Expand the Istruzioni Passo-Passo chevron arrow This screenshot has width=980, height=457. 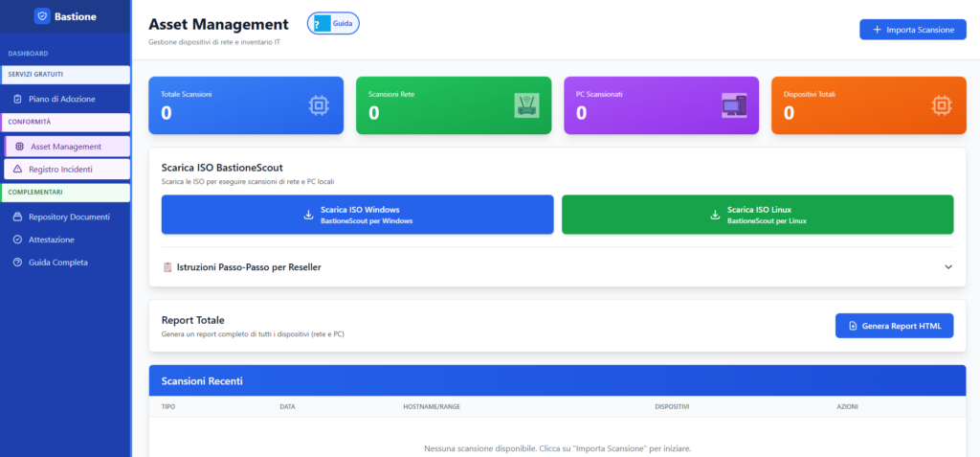click(948, 267)
